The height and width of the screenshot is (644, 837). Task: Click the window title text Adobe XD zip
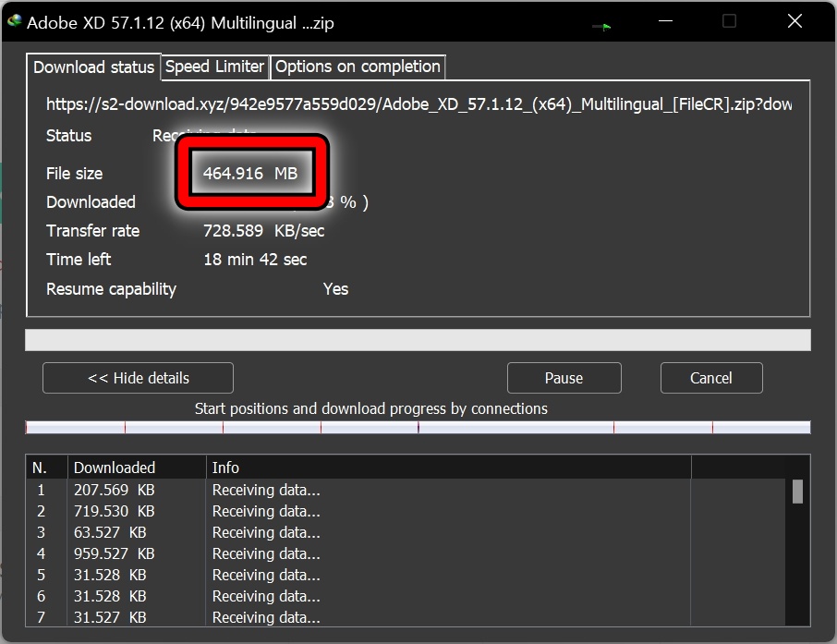click(180, 23)
